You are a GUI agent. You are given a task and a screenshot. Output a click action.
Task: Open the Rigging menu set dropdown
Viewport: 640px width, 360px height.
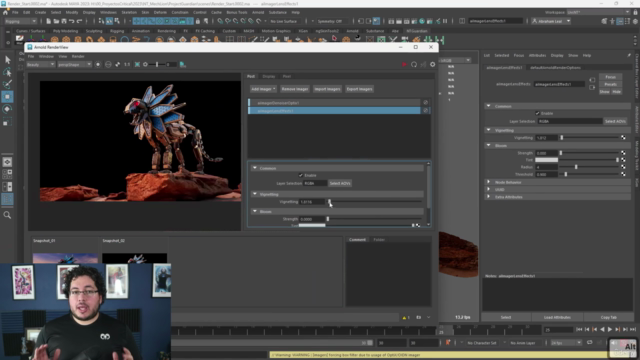click(20, 21)
